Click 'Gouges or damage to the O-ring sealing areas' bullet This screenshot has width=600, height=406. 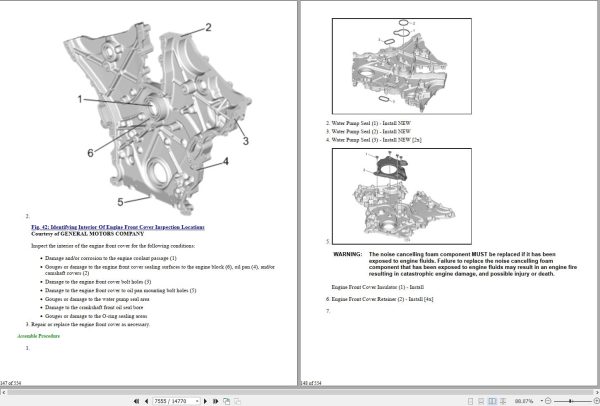point(96,316)
